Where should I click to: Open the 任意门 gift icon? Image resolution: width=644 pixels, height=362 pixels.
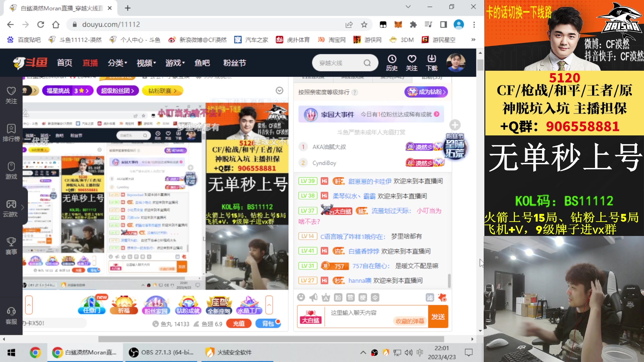[92, 305]
